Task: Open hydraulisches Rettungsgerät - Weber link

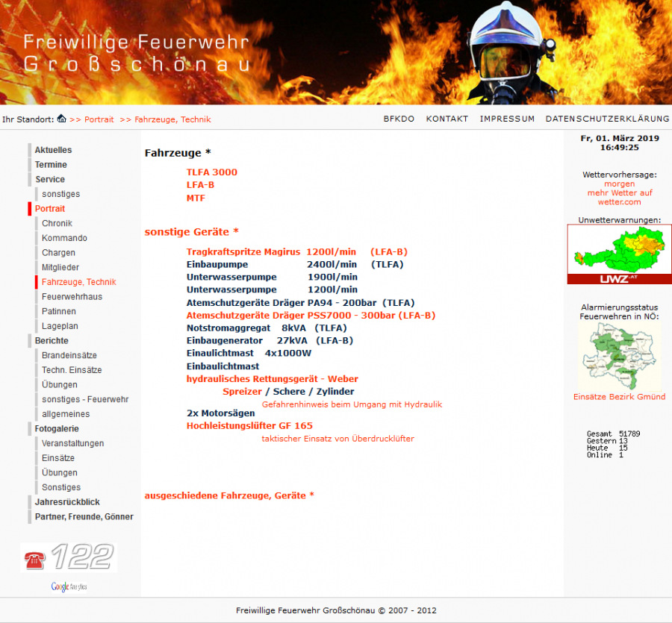Action: [x=272, y=379]
